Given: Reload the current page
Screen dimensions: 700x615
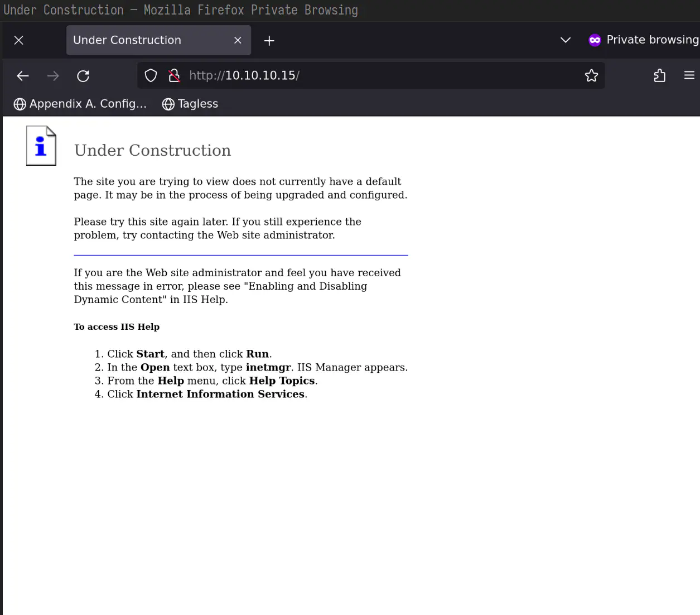Looking at the screenshot, I should (x=83, y=76).
